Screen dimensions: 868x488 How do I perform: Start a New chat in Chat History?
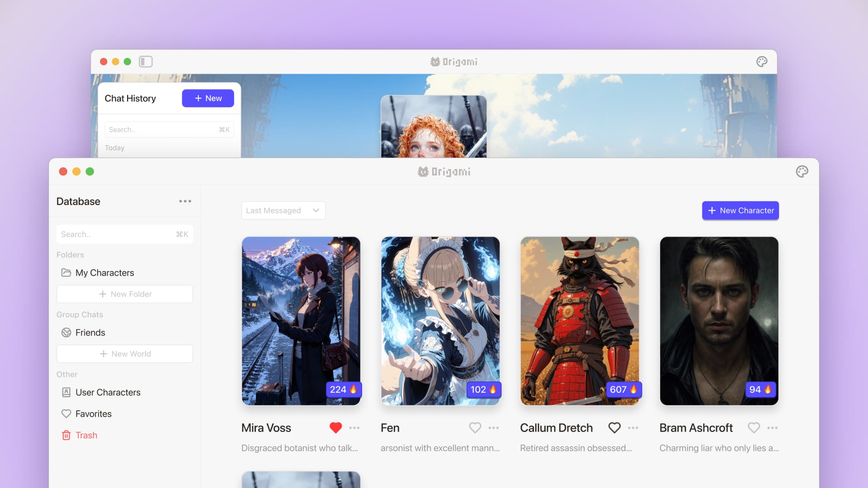(x=208, y=99)
